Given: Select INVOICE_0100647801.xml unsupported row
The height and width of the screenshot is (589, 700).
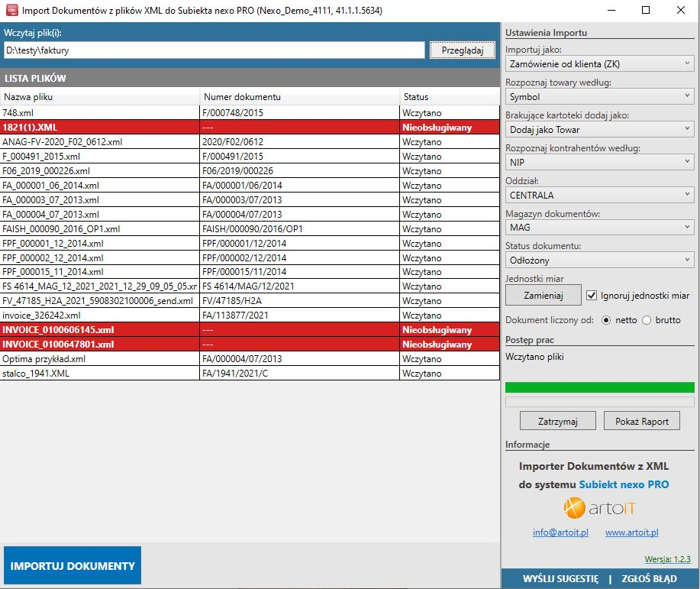Looking at the screenshot, I should pyautogui.click(x=250, y=344).
